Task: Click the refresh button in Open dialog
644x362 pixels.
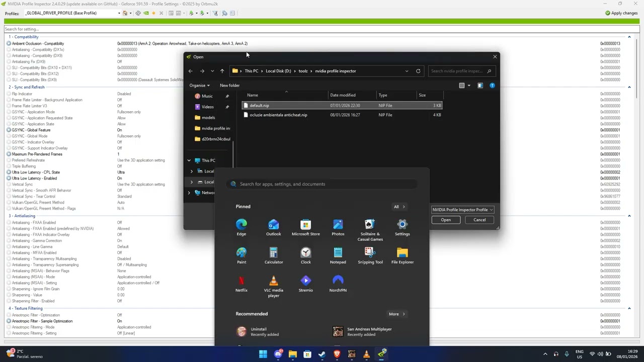Action: pyautogui.click(x=418, y=71)
